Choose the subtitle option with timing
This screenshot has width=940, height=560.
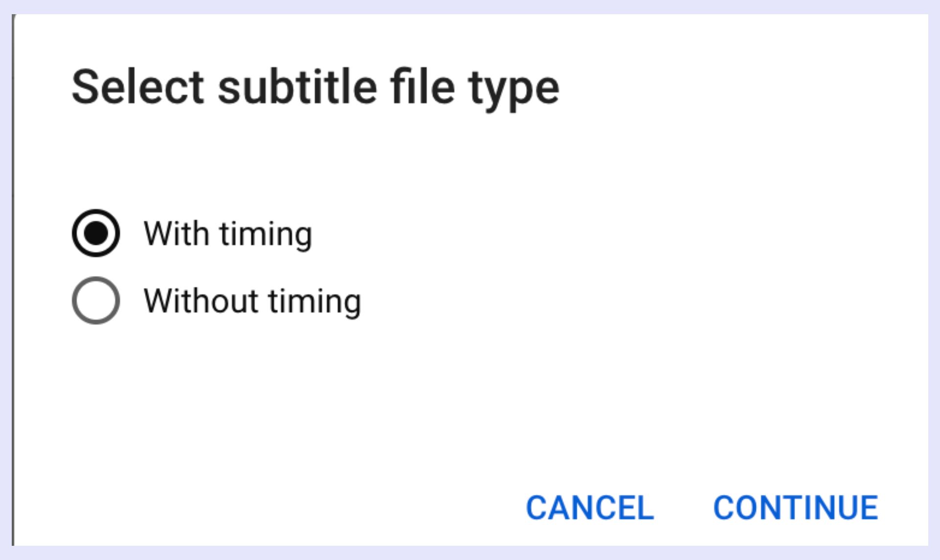tap(96, 233)
